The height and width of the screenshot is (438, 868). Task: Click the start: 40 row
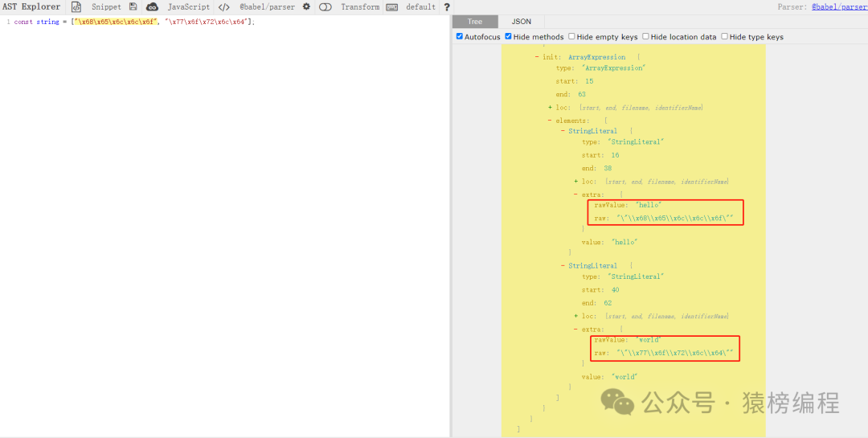pos(600,290)
